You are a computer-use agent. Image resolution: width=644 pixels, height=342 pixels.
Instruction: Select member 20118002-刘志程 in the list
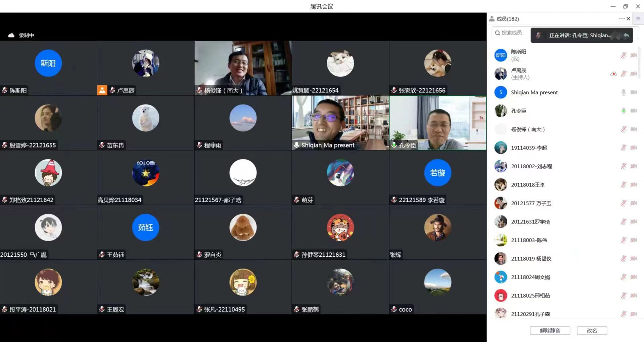tap(531, 166)
